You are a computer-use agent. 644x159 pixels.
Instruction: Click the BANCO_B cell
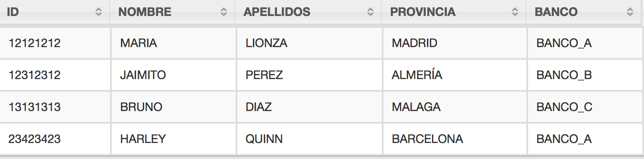[586, 75]
